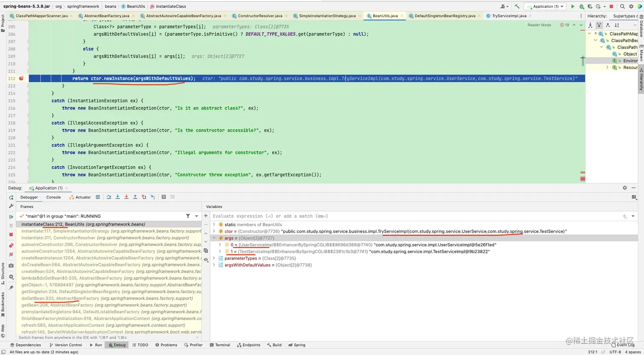Image resolution: width=644 pixels, height=355 pixels.
Task: Expand the ctor variable node
Action: pos(214,231)
